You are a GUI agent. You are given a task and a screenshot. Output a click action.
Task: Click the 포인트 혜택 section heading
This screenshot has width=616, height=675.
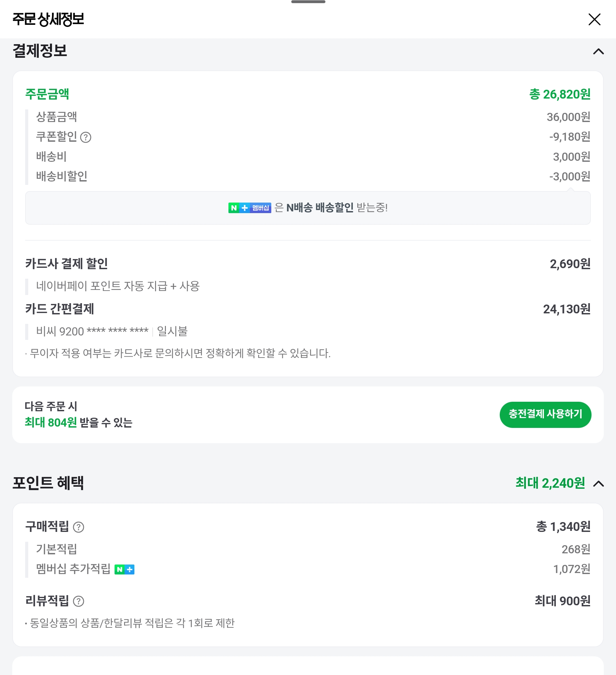48,483
